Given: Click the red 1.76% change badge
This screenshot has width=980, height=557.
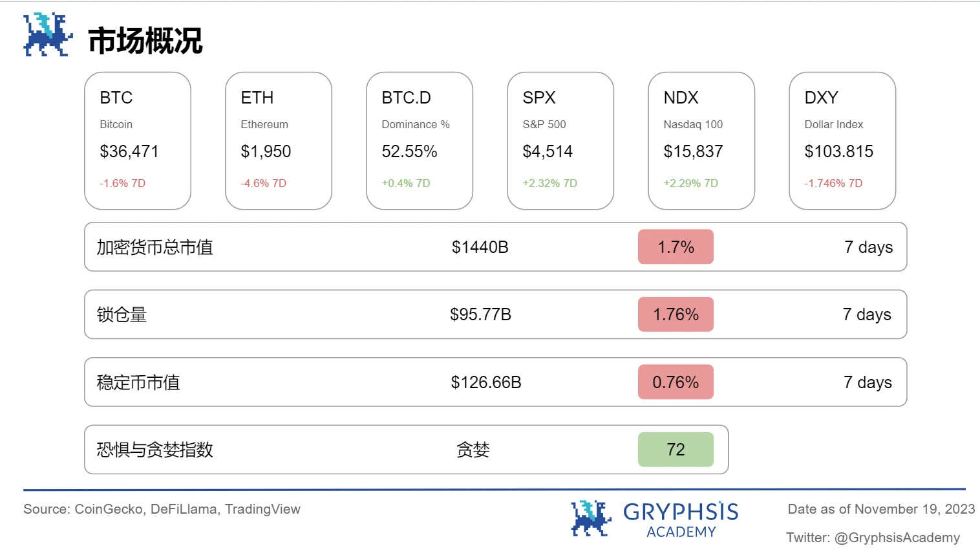Looking at the screenshot, I should 676,314.
